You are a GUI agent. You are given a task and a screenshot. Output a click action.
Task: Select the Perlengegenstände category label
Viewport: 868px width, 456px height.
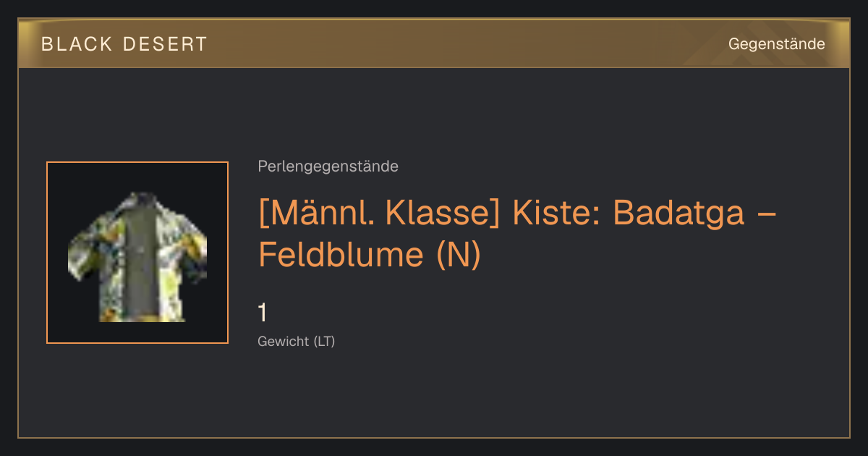click(328, 166)
